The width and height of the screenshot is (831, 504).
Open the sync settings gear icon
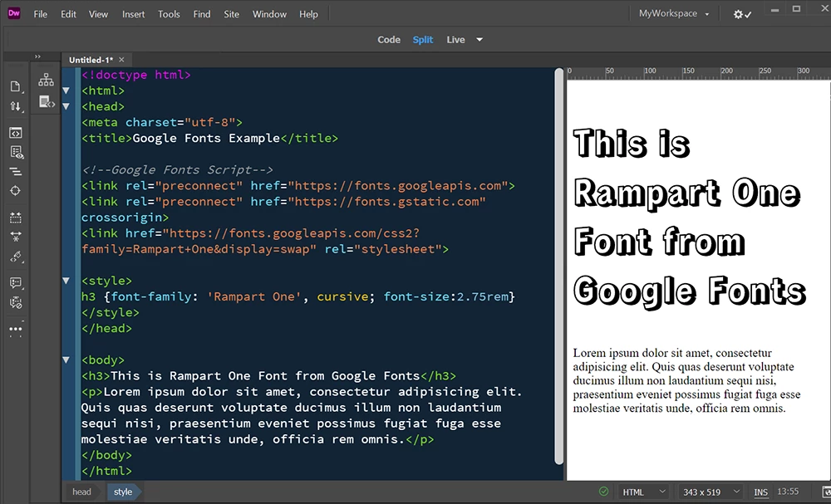point(741,14)
